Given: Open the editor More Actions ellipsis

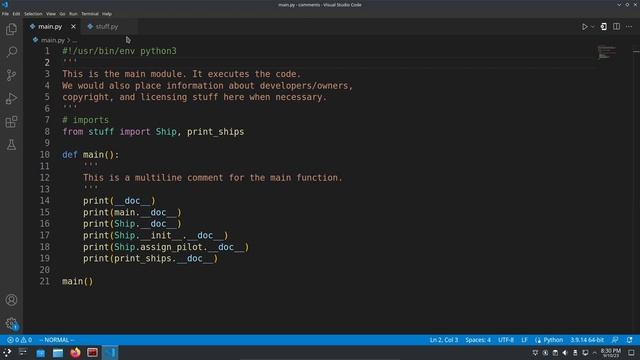Looking at the screenshot, I should tap(629, 27).
